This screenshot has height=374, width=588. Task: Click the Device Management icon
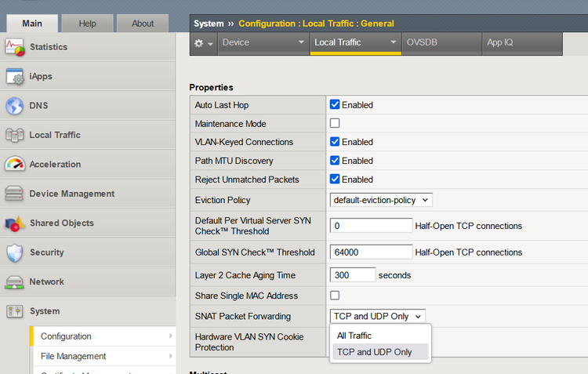(x=15, y=194)
